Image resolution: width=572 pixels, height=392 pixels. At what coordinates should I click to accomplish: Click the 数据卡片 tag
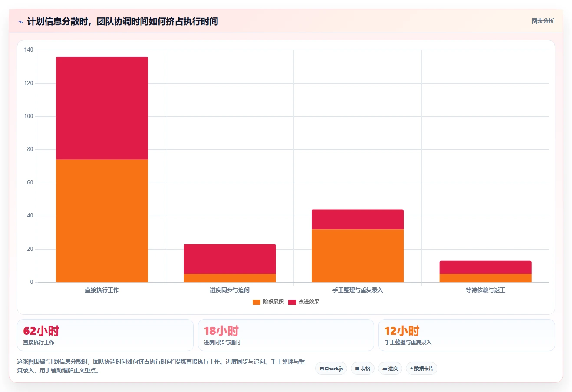click(x=421, y=369)
